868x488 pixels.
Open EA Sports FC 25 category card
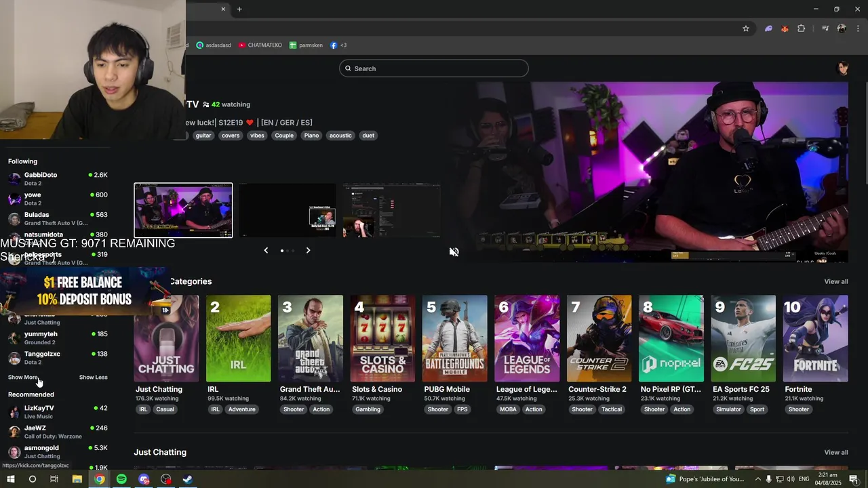[x=743, y=338]
